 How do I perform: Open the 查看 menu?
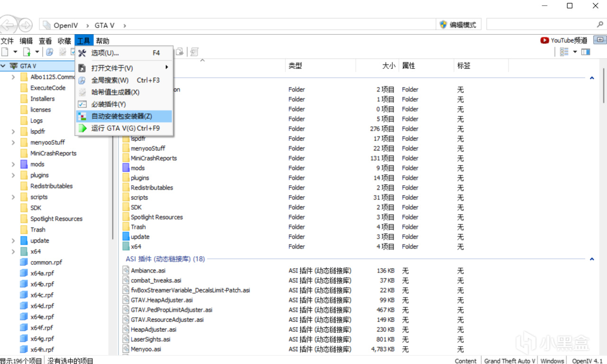(45, 41)
